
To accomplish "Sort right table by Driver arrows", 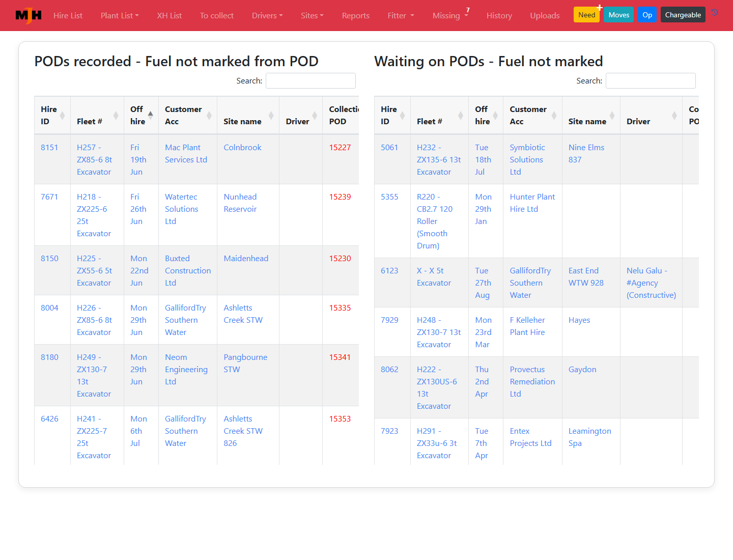I will pos(674,116).
